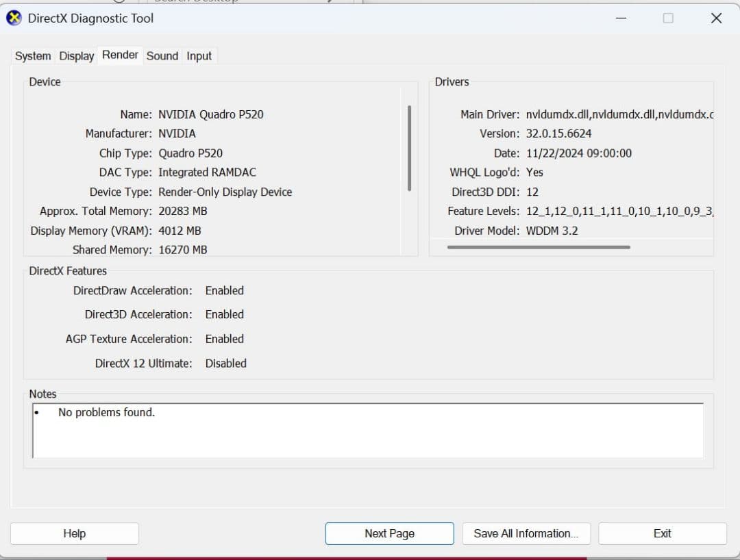
Task: Click inside the Notes text area
Action: [367, 431]
